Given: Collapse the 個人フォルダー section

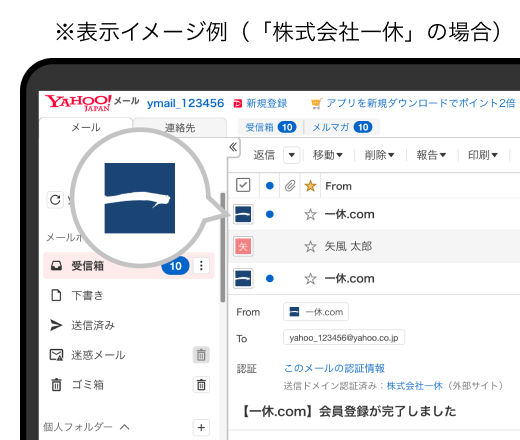Looking at the screenshot, I should (x=125, y=427).
